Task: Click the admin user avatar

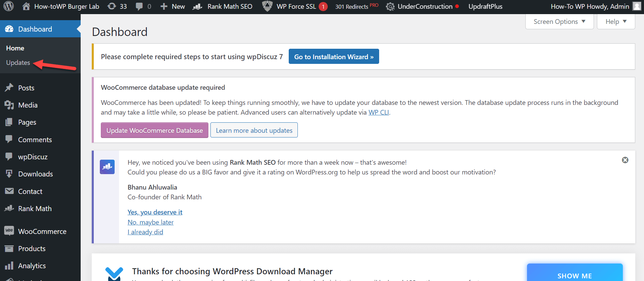Action: click(637, 6)
